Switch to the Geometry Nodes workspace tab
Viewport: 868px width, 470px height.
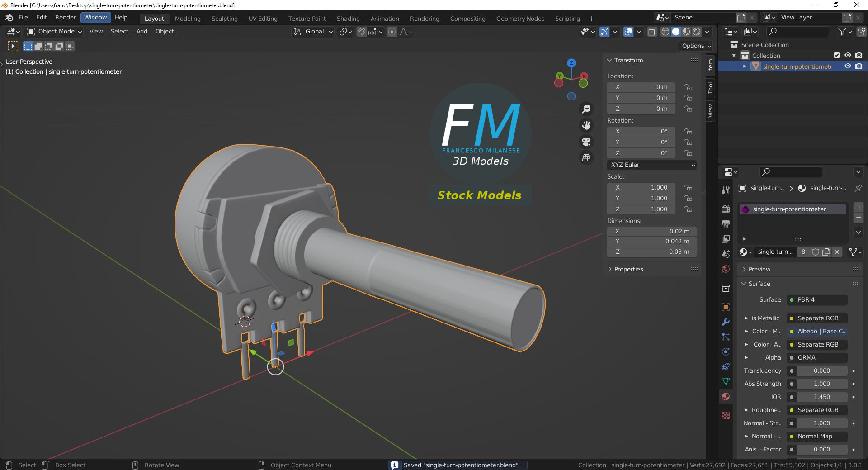click(520, 19)
